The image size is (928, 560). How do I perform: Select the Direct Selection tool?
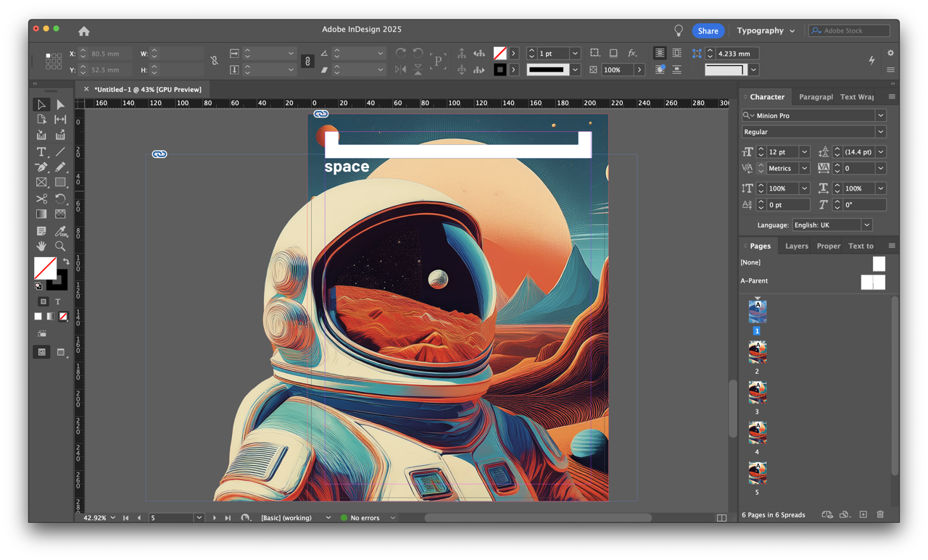60,105
